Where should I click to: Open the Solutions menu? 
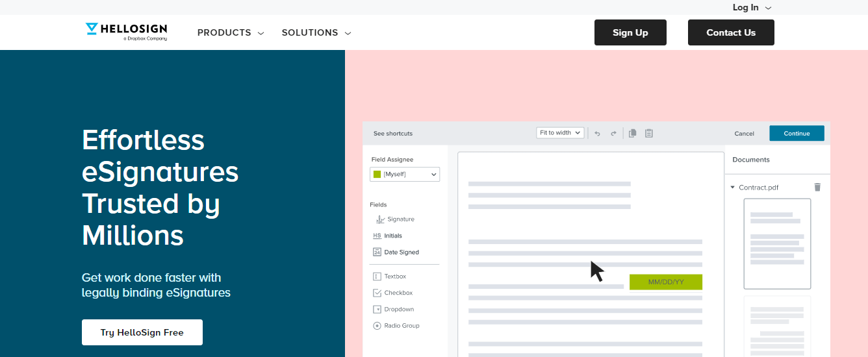(x=316, y=32)
